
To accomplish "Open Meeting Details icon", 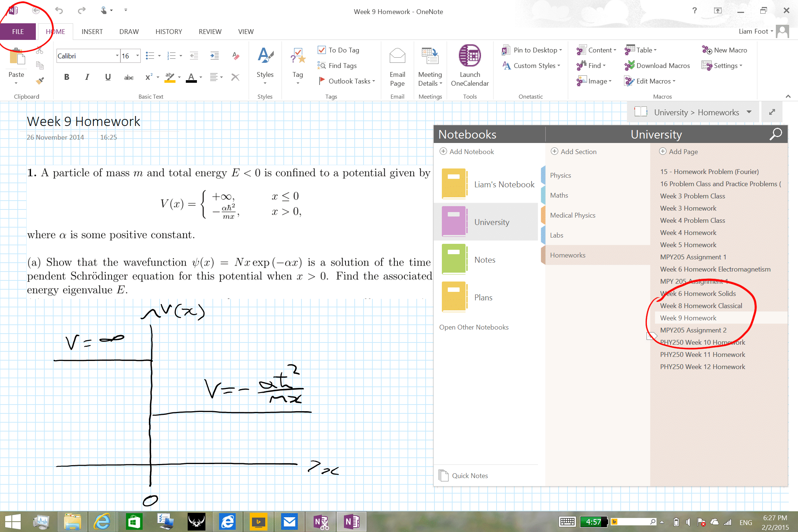I will (430, 56).
